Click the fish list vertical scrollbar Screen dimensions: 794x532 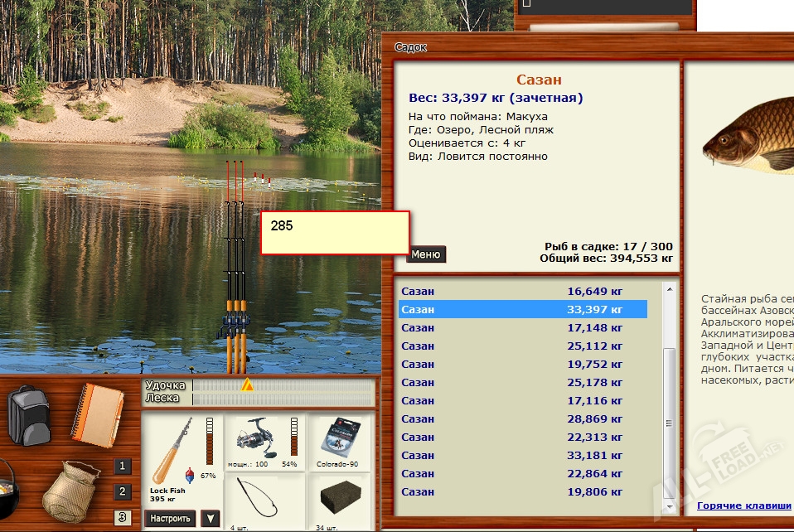pos(670,398)
